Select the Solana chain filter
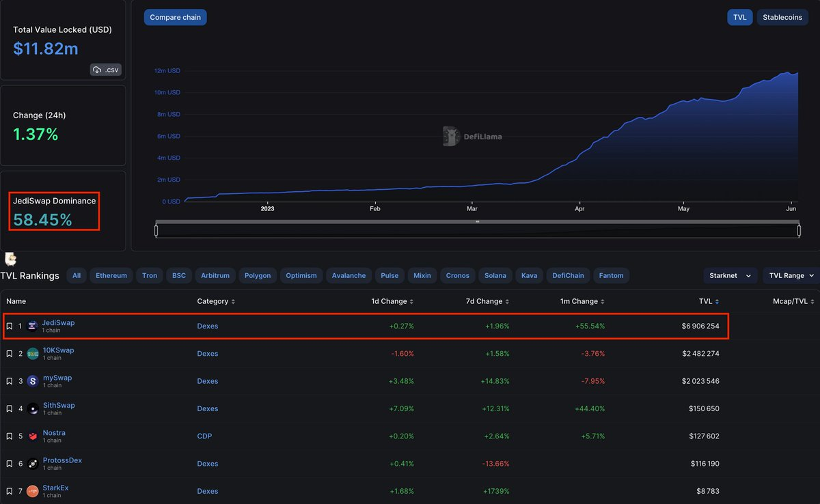The height and width of the screenshot is (504, 820). tap(495, 275)
